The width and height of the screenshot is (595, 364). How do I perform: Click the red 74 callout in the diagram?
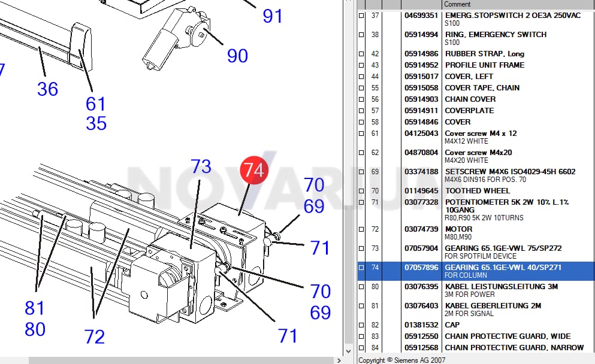[x=254, y=170]
